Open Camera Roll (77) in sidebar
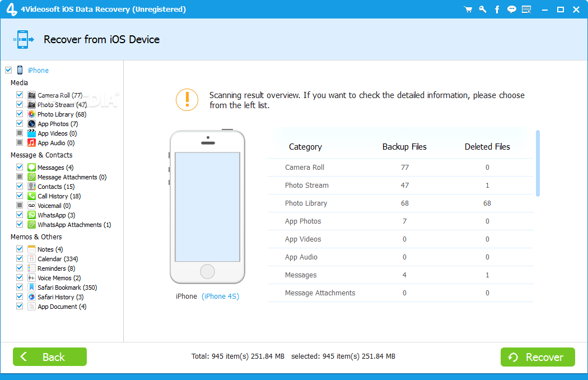Viewport: 588px width, 380px height. [60, 95]
